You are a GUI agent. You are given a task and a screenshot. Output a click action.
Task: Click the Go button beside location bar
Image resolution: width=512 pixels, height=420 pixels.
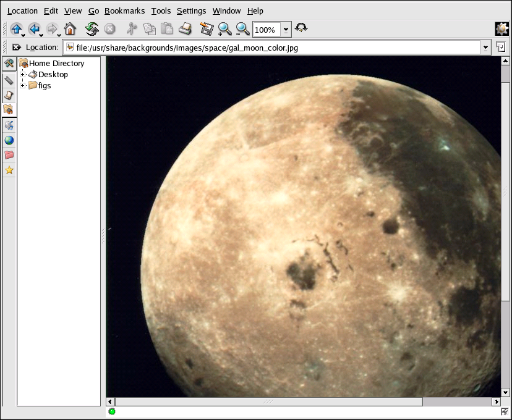[x=500, y=48]
